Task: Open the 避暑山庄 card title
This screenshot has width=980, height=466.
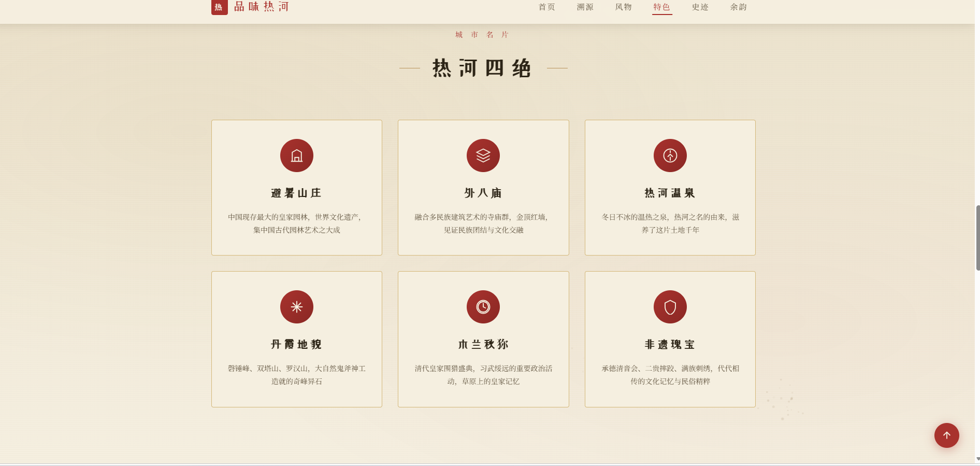Action: coord(296,193)
